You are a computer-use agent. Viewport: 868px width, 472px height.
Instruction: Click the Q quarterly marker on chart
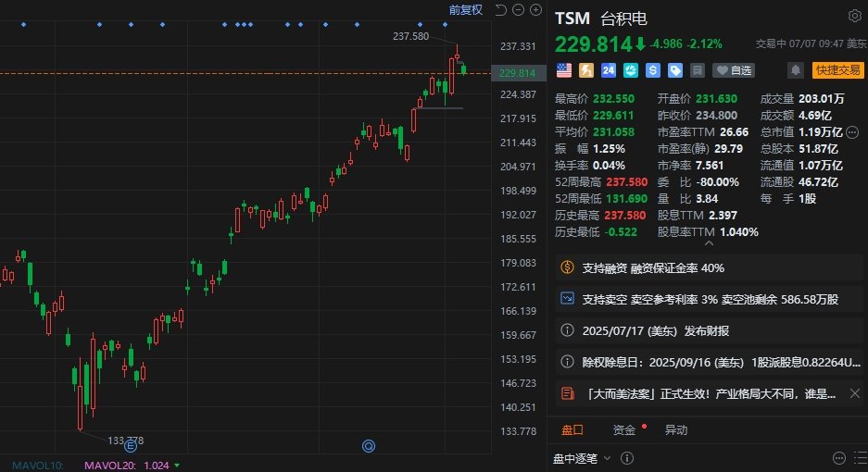[369, 445]
